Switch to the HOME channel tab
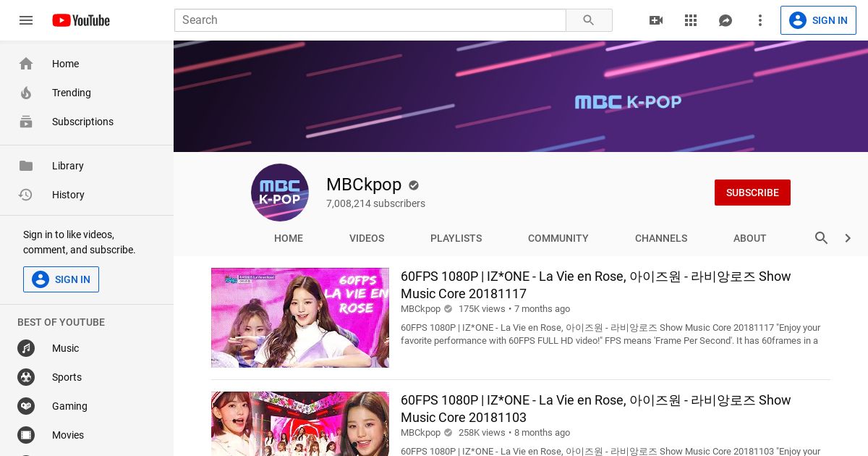Viewport: 868px width, 456px height. (x=289, y=238)
